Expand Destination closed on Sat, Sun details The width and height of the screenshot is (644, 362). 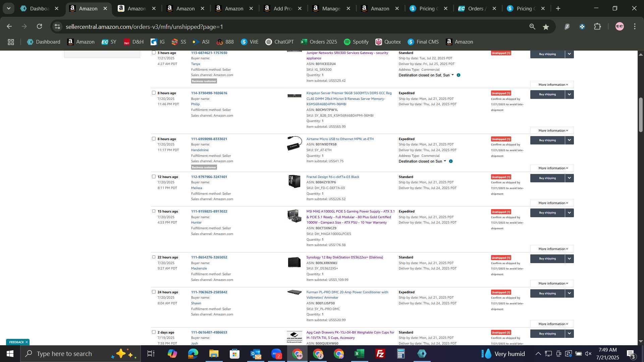[426, 75]
